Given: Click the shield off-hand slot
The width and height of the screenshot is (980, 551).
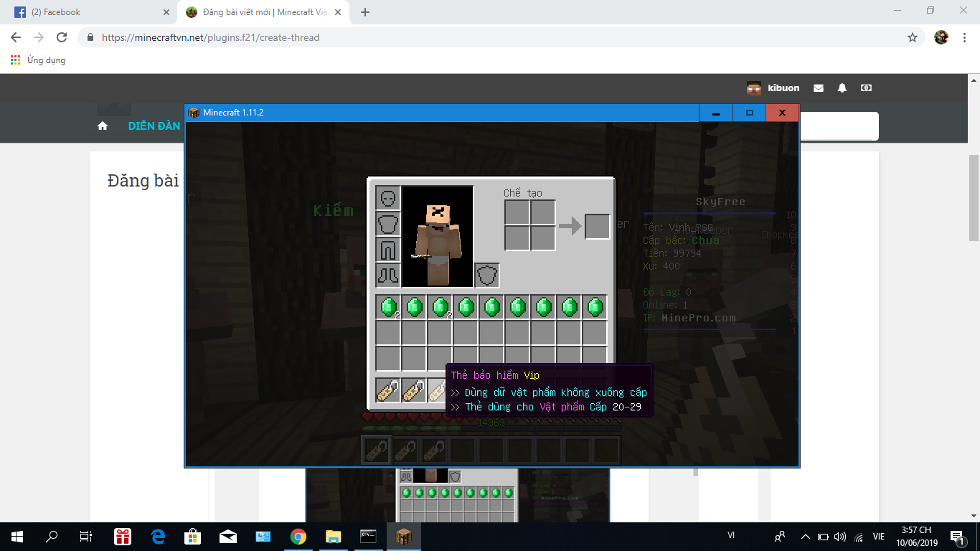Looking at the screenshot, I should [487, 275].
